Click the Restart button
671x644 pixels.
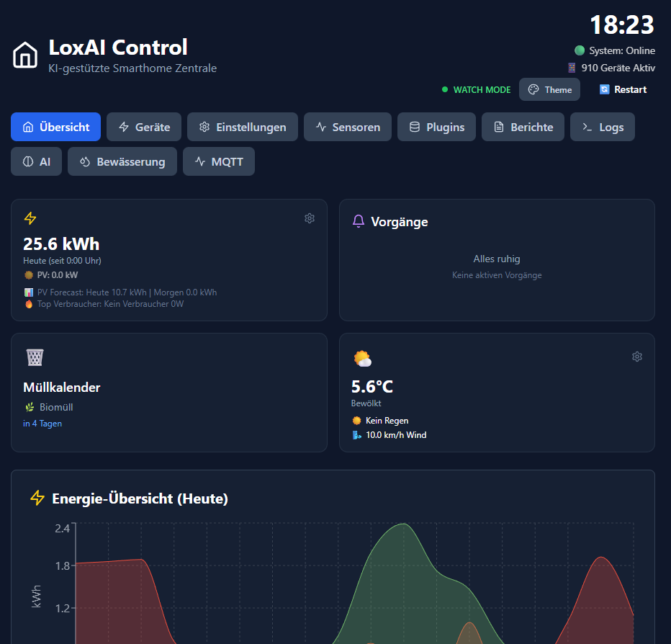[x=623, y=89]
